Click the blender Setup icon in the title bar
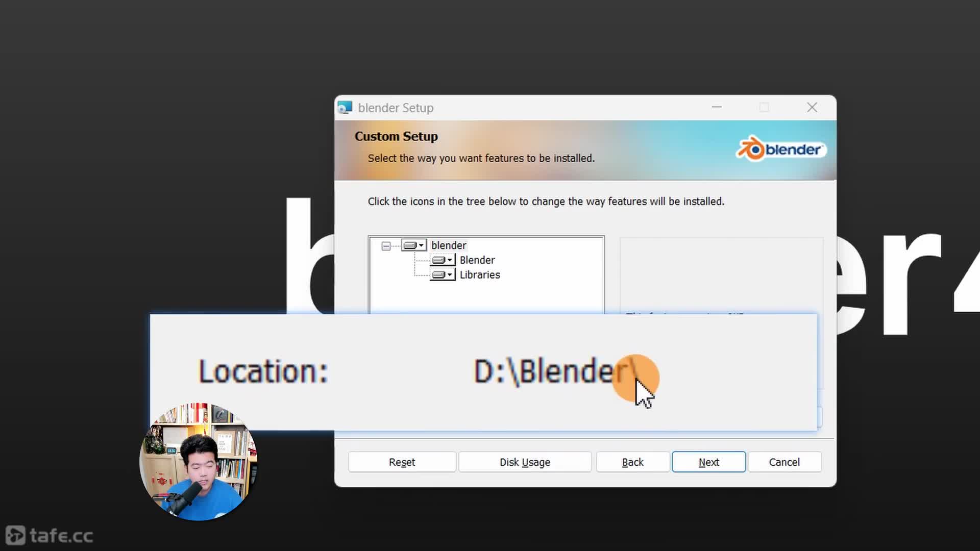The image size is (980, 551). 345,108
